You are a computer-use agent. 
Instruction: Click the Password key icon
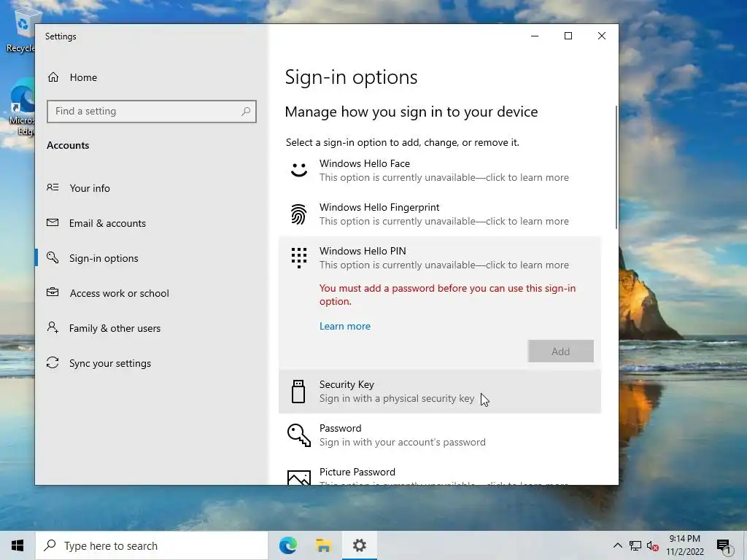pos(298,435)
